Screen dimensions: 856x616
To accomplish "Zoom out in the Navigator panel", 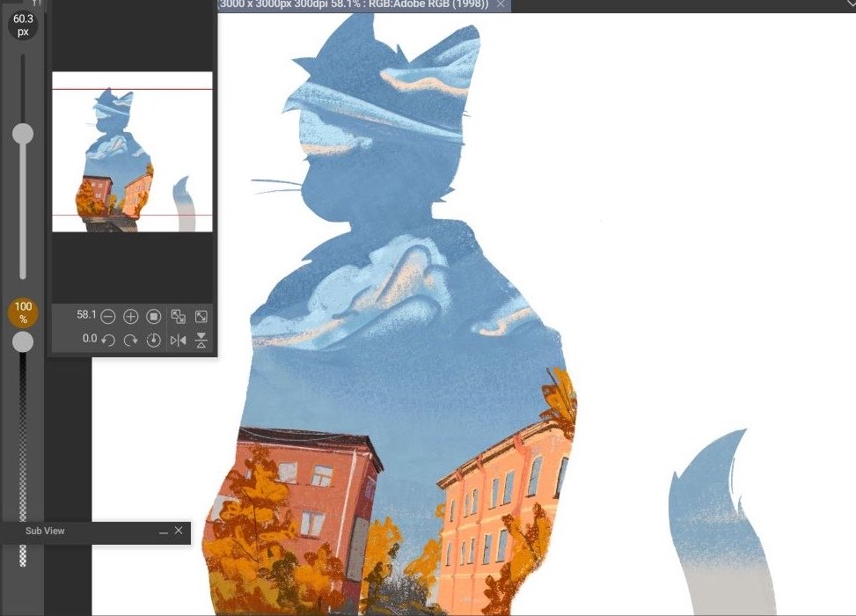I will point(108,316).
